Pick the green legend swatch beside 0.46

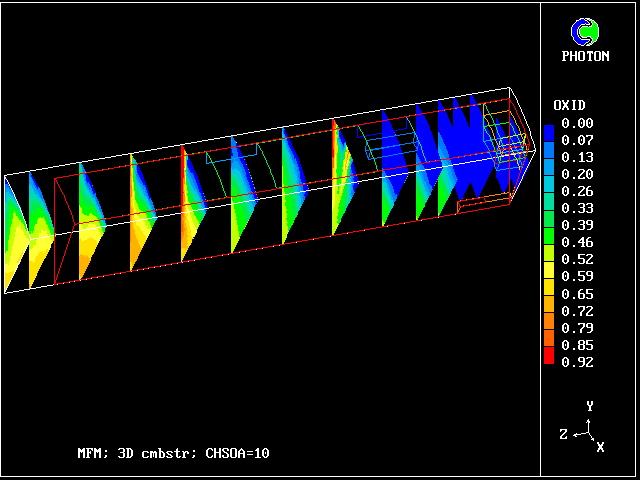549,242
